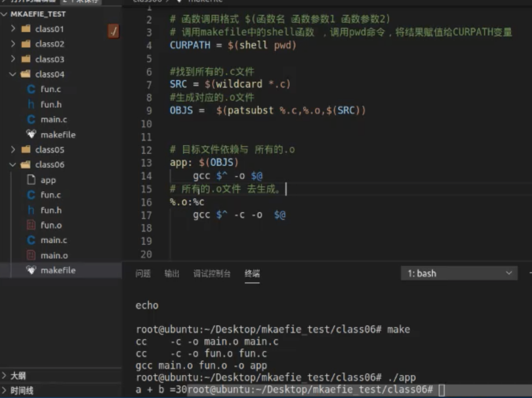
Task: Click the class03 folder icon
Action: tap(26, 59)
